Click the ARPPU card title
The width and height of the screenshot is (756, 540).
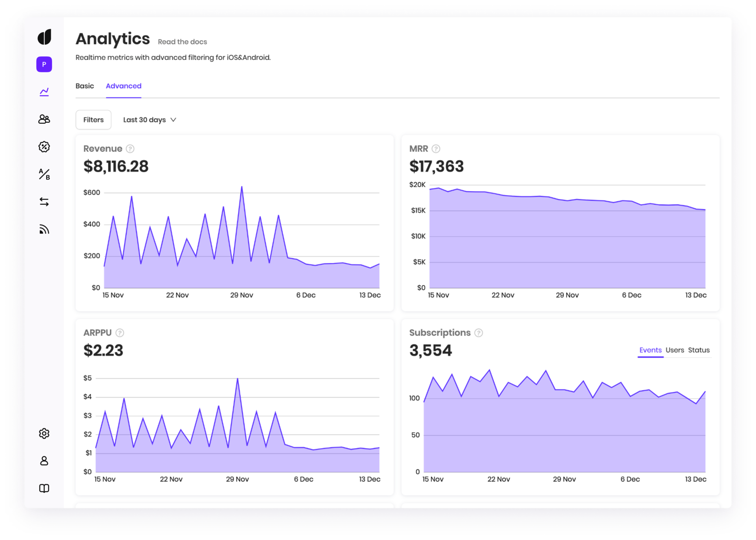coord(98,333)
